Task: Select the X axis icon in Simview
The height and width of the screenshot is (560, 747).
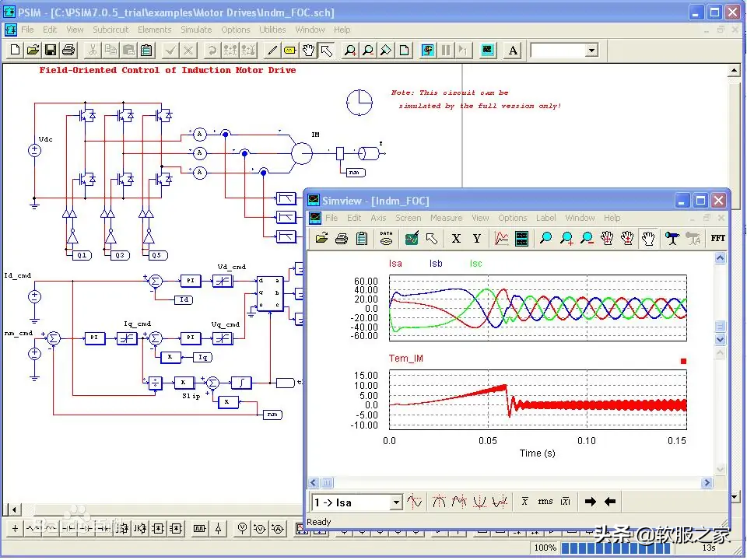Action: pyautogui.click(x=456, y=239)
